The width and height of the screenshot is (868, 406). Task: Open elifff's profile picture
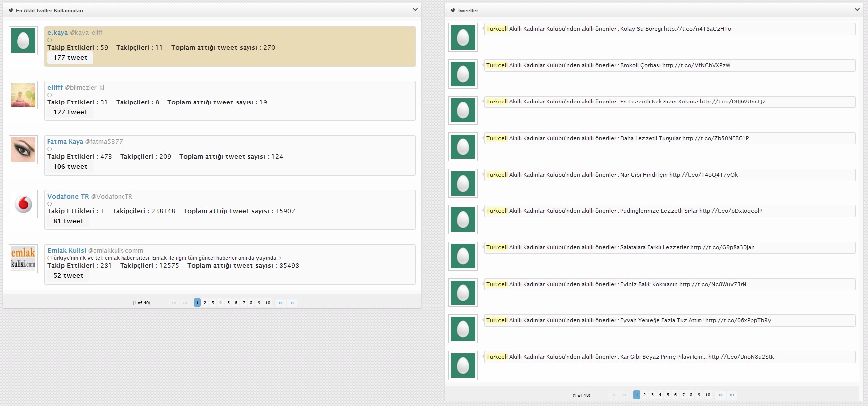click(x=23, y=95)
